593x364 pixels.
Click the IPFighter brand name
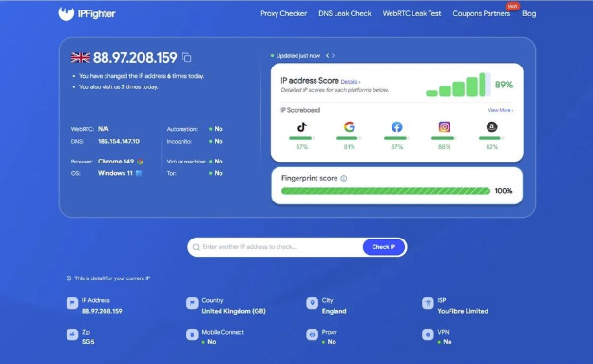click(x=96, y=14)
